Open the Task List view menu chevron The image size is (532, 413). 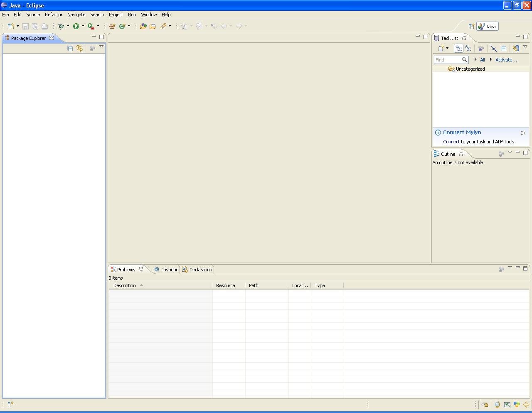point(526,47)
